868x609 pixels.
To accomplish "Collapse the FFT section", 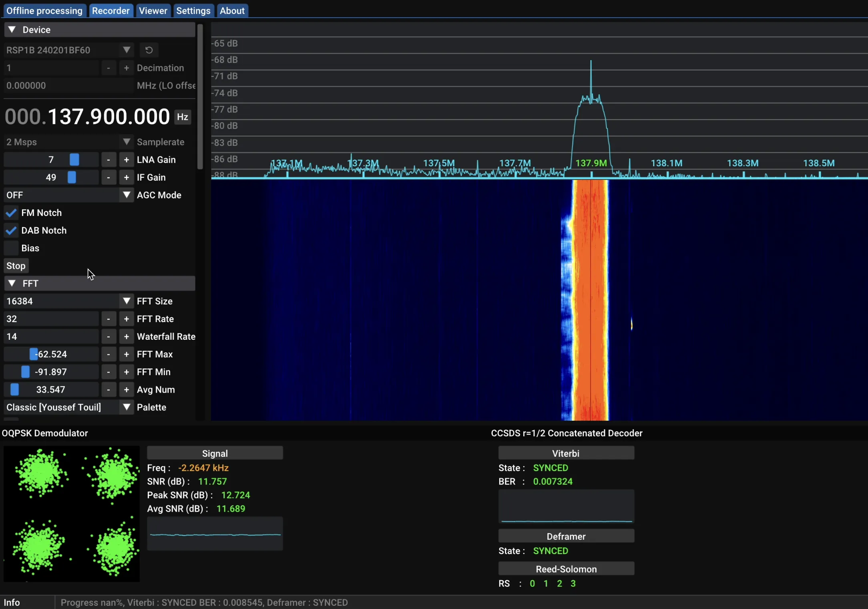I will (12, 284).
